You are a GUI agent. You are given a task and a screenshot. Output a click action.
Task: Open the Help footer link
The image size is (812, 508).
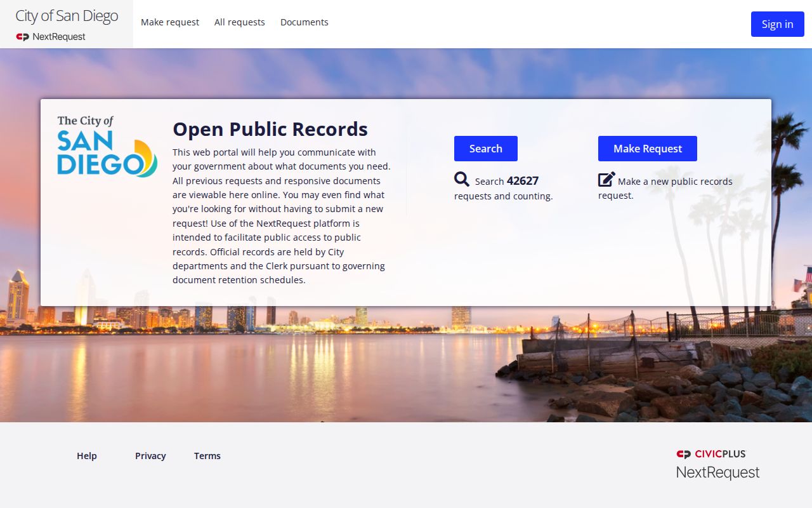[x=87, y=456]
